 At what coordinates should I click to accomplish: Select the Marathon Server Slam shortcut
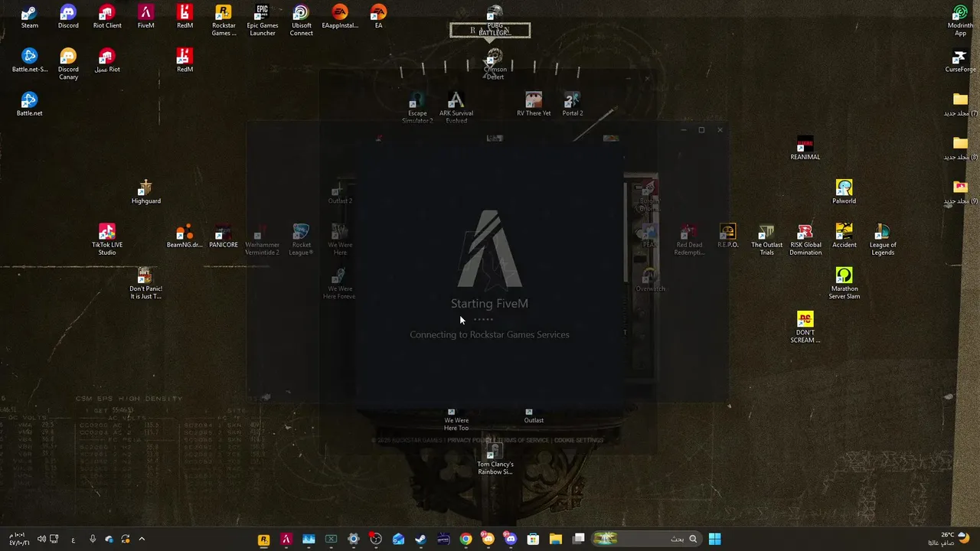point(844,283)
